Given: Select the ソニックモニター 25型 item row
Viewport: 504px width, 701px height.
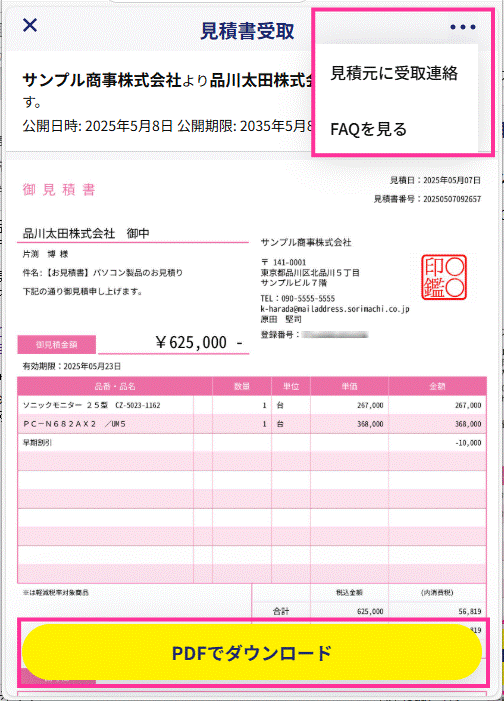Looking at the screenshot, I should point(252,405).
